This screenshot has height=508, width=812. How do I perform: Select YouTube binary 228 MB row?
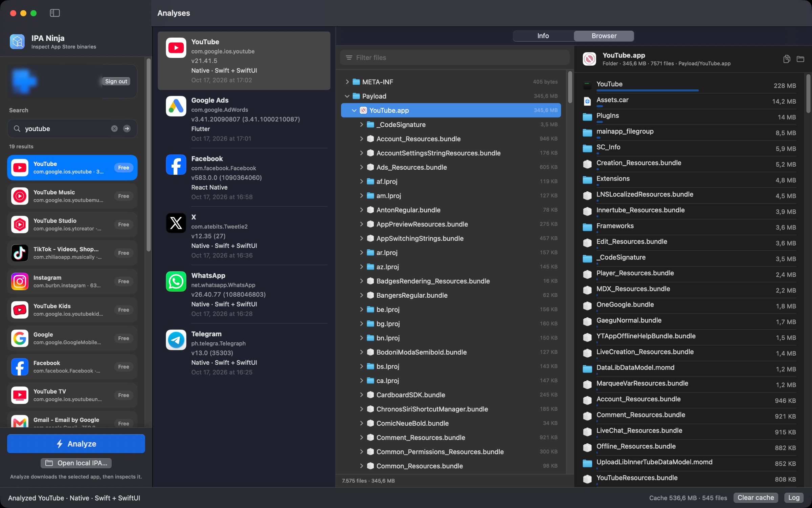[690, 86]
